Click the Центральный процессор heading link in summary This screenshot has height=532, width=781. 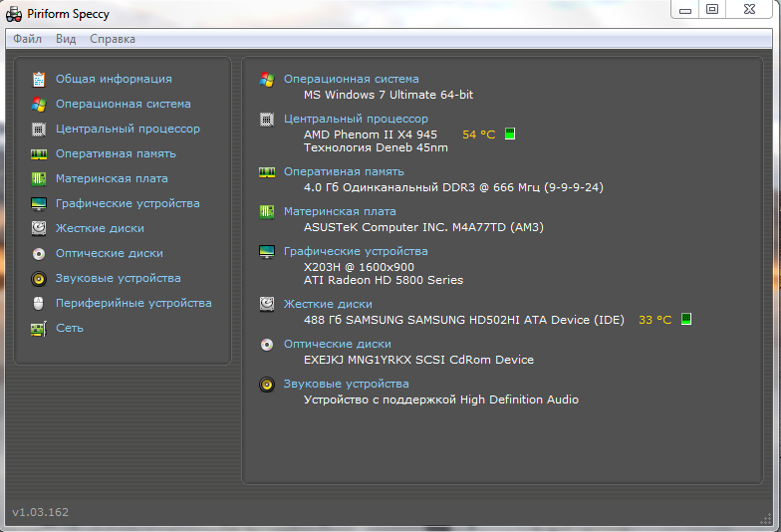click(356, 119)
